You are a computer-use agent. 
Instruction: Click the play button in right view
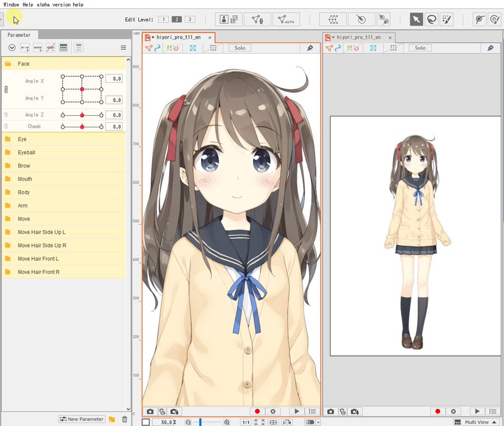click(477, 411)
